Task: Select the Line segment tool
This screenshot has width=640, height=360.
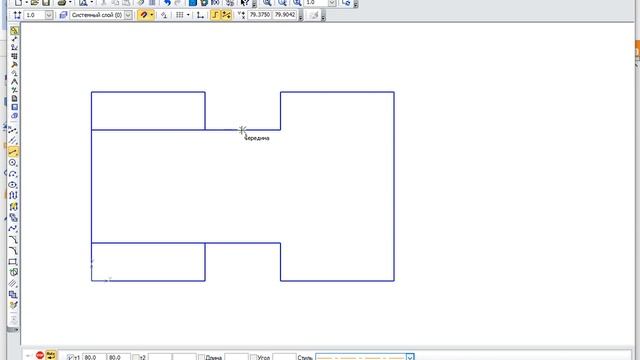Action: point(13,152)
